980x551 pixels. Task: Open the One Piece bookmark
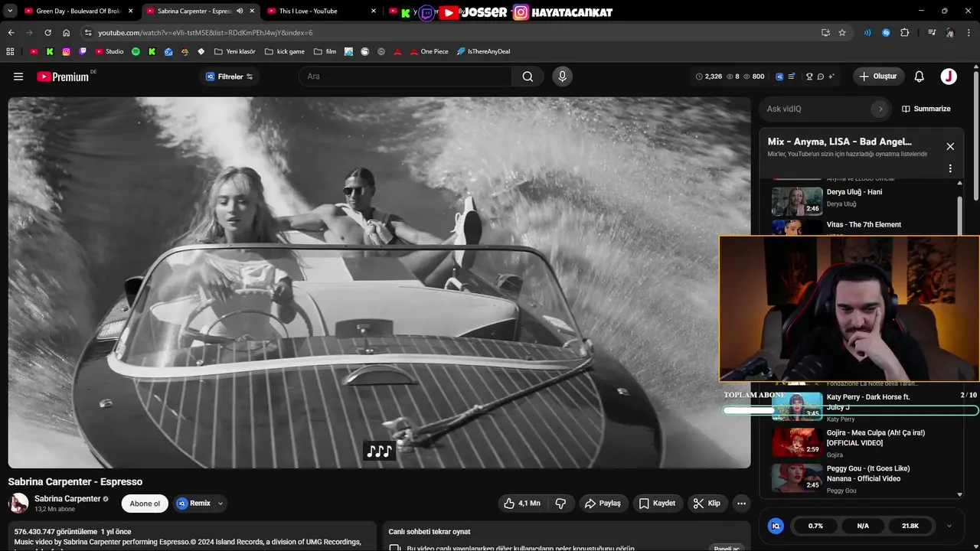pyautogui.click(x=429, y=52)
